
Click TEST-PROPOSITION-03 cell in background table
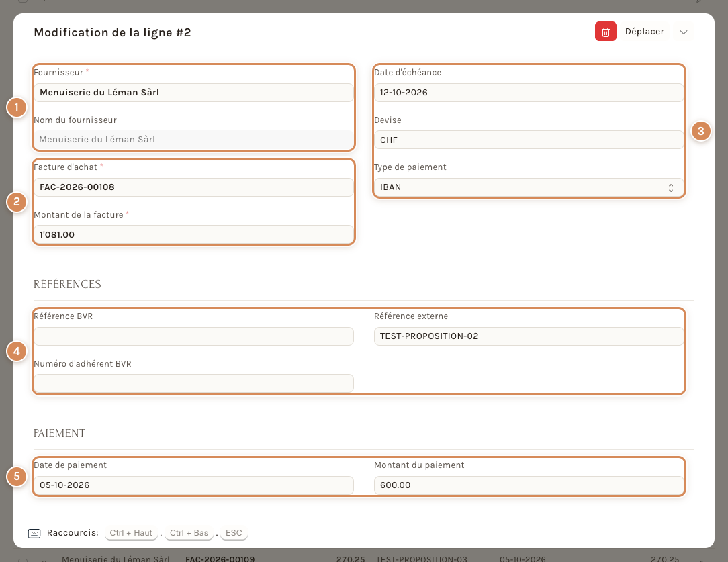(422, 559)
